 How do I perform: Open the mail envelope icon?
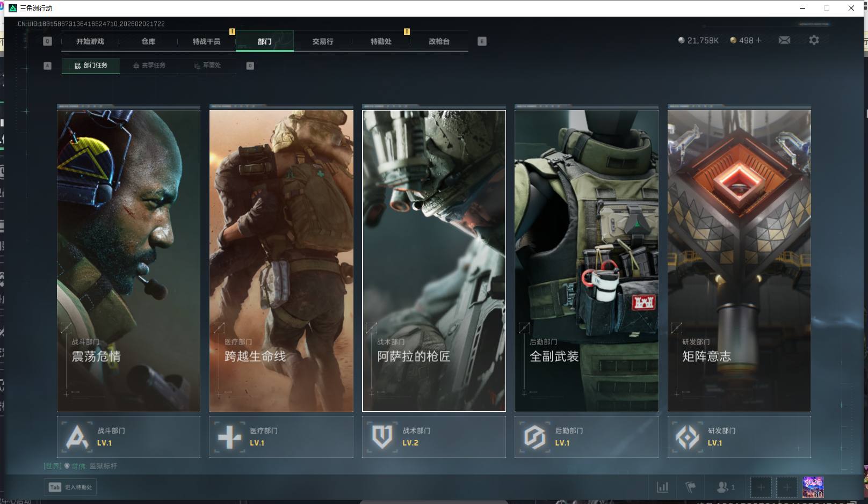784,40
